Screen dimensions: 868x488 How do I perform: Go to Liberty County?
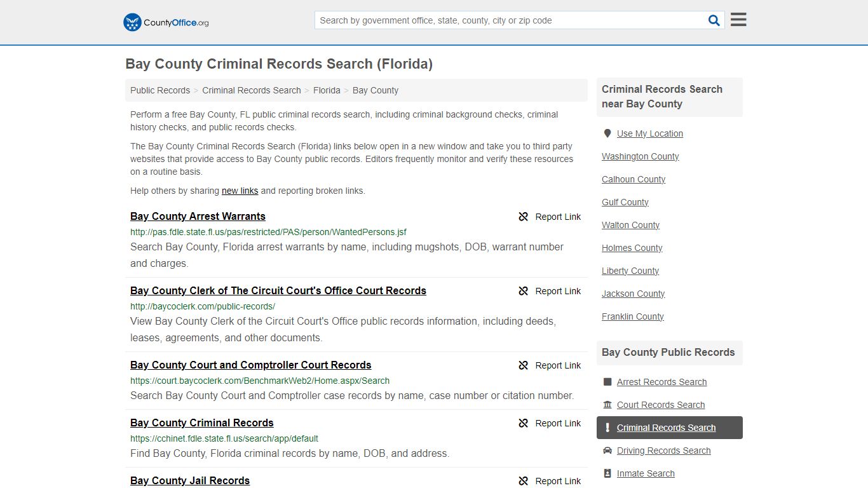click(x=630, y=271)
